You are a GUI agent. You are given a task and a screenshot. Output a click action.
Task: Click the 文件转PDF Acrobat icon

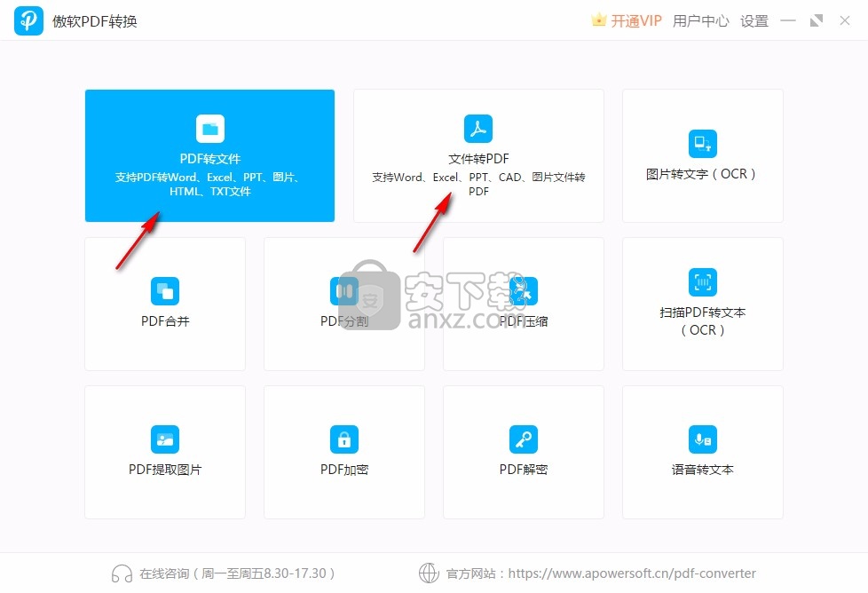coord(478,129)
